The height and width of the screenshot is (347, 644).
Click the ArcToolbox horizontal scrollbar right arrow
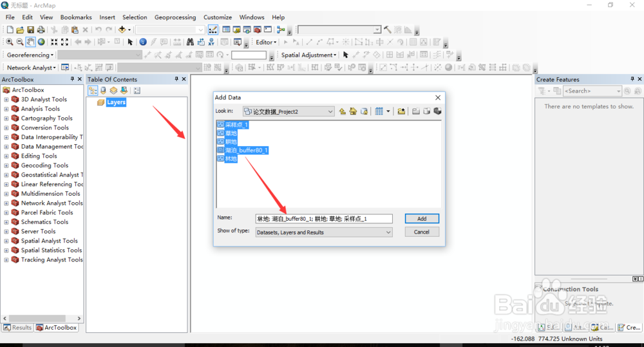pos(79,318)
